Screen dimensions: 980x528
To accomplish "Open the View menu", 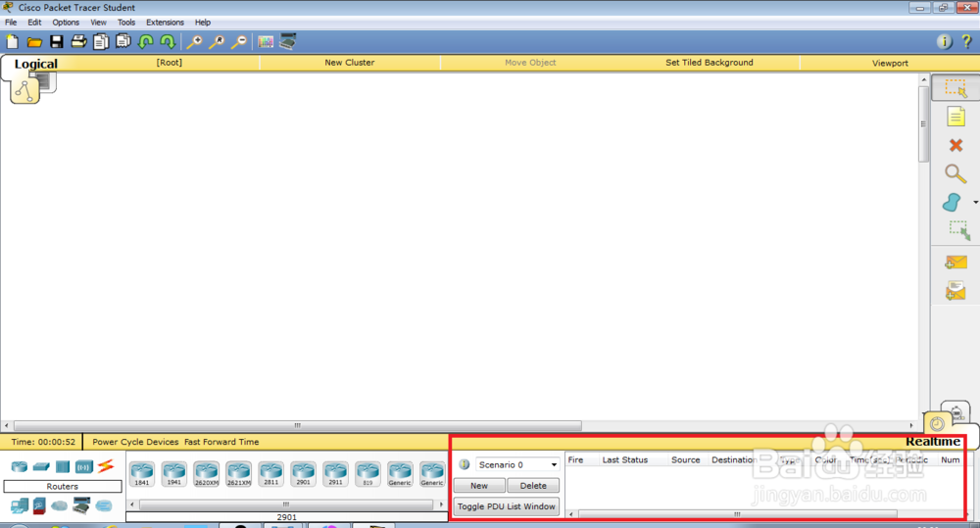I will click(x=98, y=22).
